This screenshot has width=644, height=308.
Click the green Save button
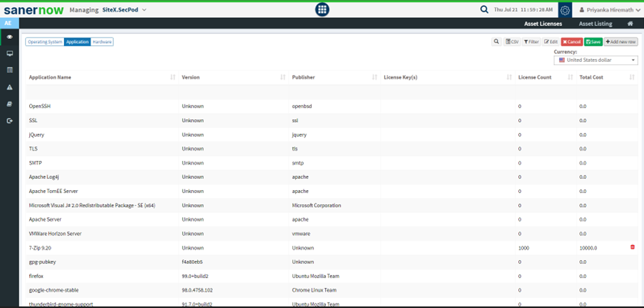pyautogui.click(x=593, y=42)
